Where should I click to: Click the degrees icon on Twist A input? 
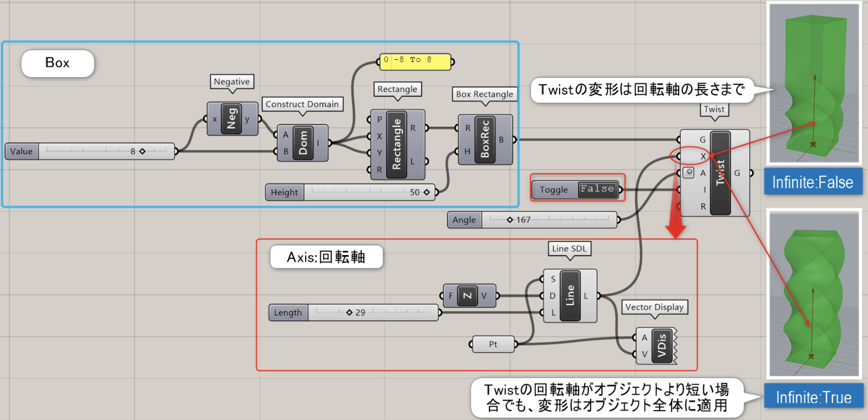click(x=688, y=173)
